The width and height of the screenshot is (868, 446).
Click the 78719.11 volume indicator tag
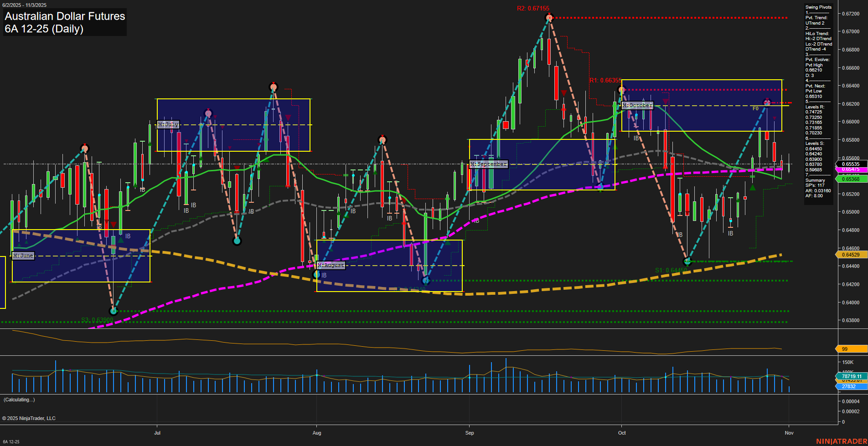[x=851, y=376]
